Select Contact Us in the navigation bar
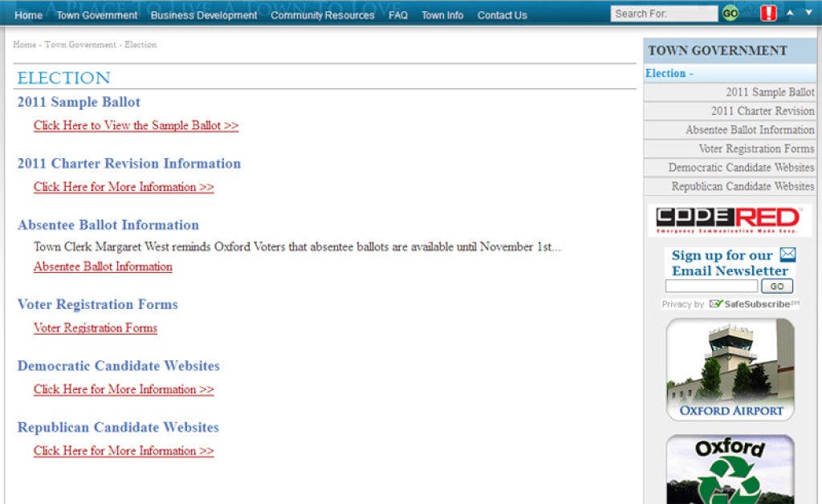The width and height of the screenshot is (822, 504). (502, 15)
